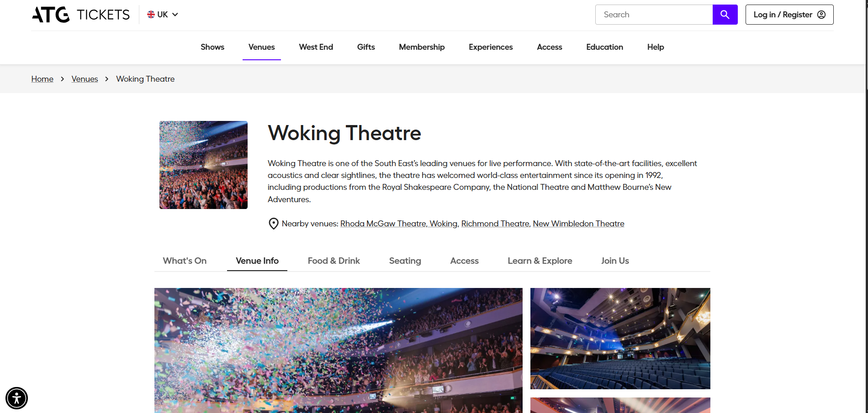Click the user account icon
This screenshot has height=413, width=868.
pos(821,15)
